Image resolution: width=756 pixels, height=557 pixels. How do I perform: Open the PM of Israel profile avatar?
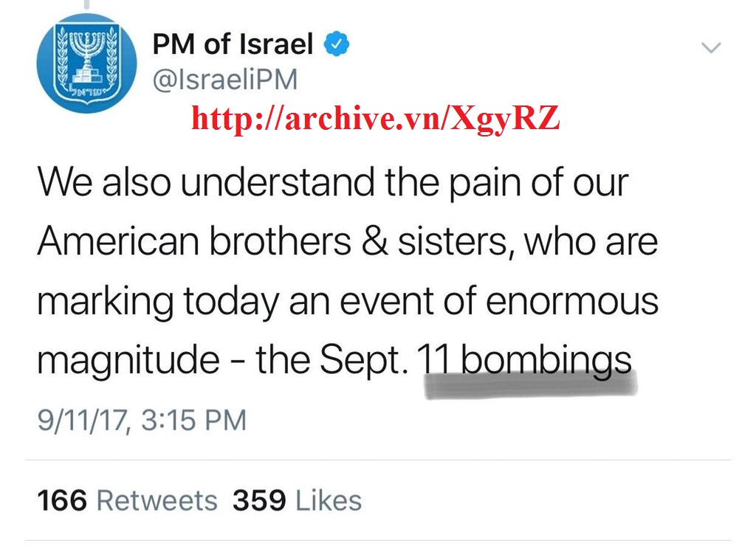pos(86,63)
